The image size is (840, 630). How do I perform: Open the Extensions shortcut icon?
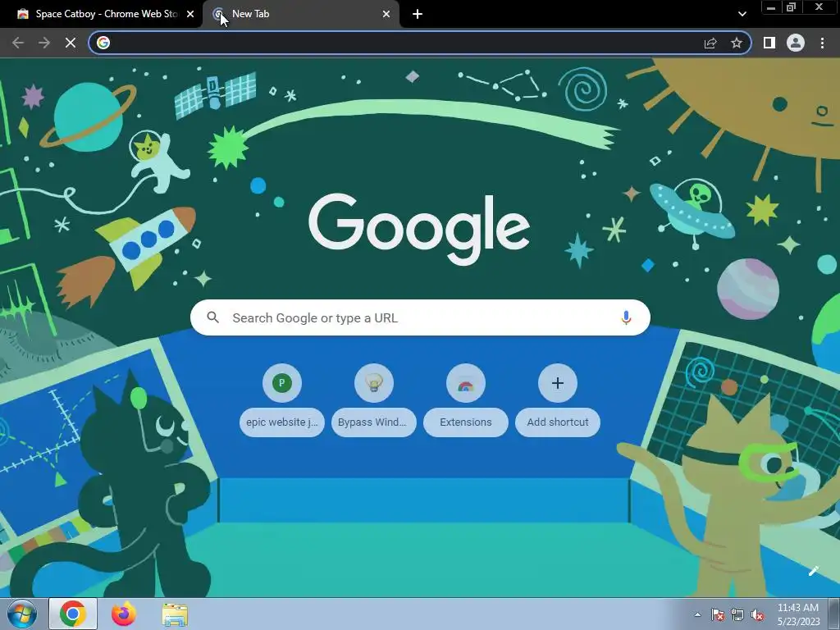pos(466,383)
